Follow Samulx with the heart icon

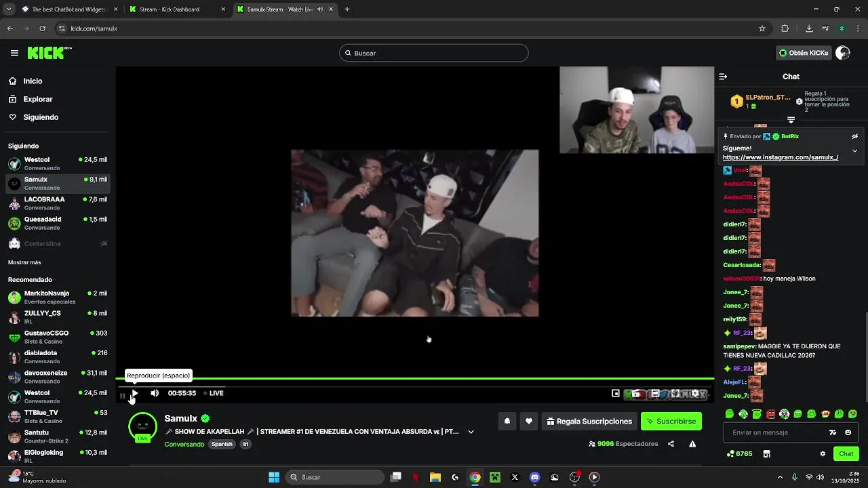(x=529, y=422)
